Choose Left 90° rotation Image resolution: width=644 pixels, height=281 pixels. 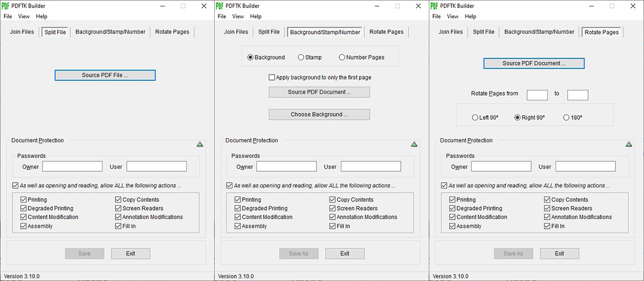tap(485, 118)
